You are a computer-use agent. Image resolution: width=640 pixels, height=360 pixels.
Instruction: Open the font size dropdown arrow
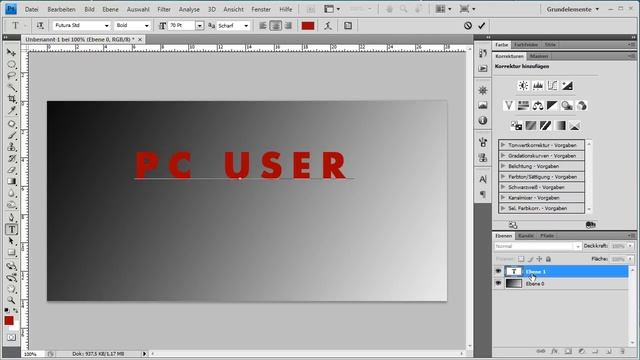pos(199,25)
